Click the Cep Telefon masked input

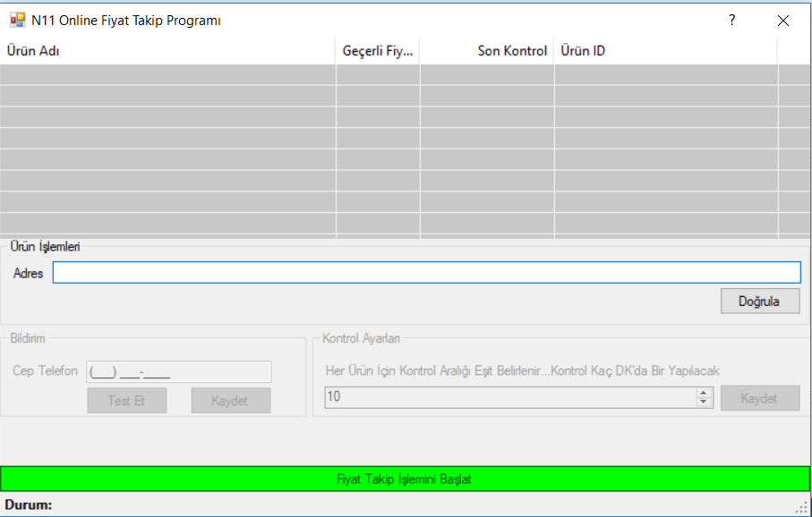tap(179, 371)
